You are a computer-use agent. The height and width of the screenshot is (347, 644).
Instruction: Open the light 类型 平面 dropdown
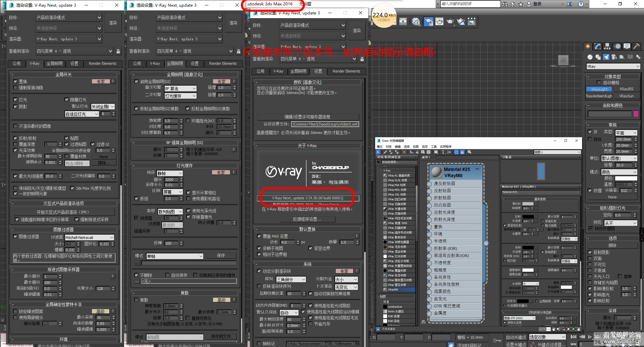point(626,133)
